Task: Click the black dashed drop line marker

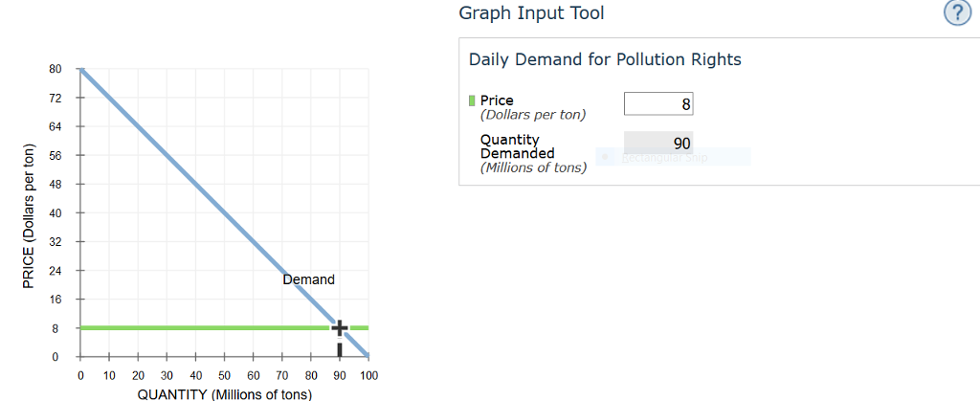Action: [x=340, y=348]
